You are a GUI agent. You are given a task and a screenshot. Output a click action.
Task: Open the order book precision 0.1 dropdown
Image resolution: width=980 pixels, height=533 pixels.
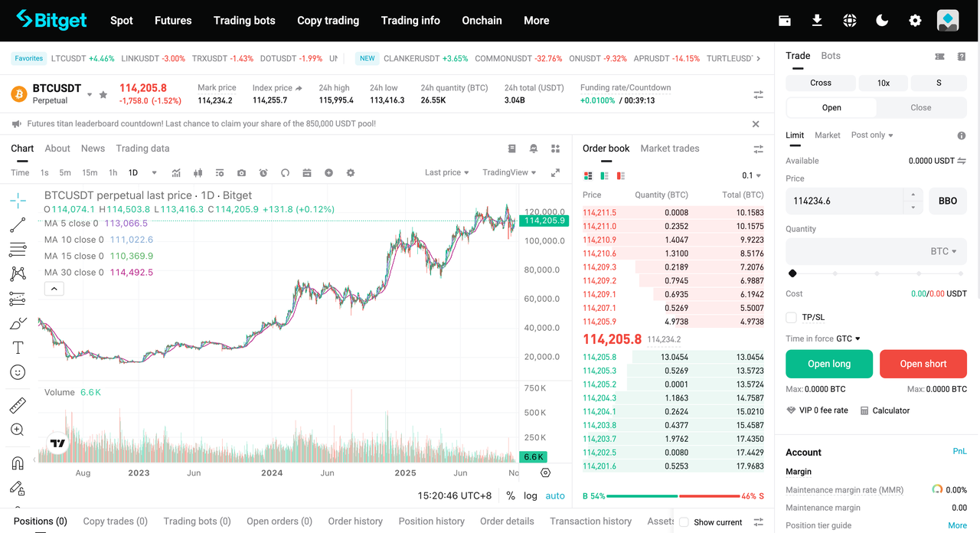746,175
